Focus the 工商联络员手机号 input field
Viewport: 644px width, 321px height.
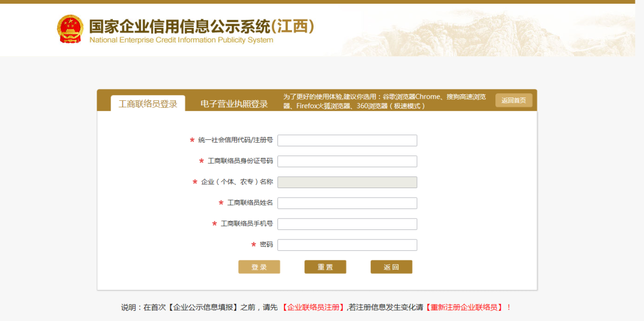tap(347, 224)
